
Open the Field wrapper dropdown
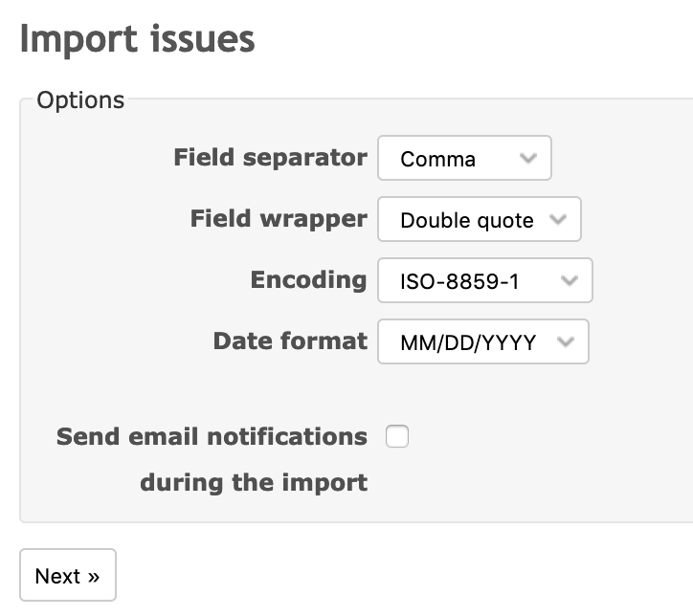click(479, 220)
